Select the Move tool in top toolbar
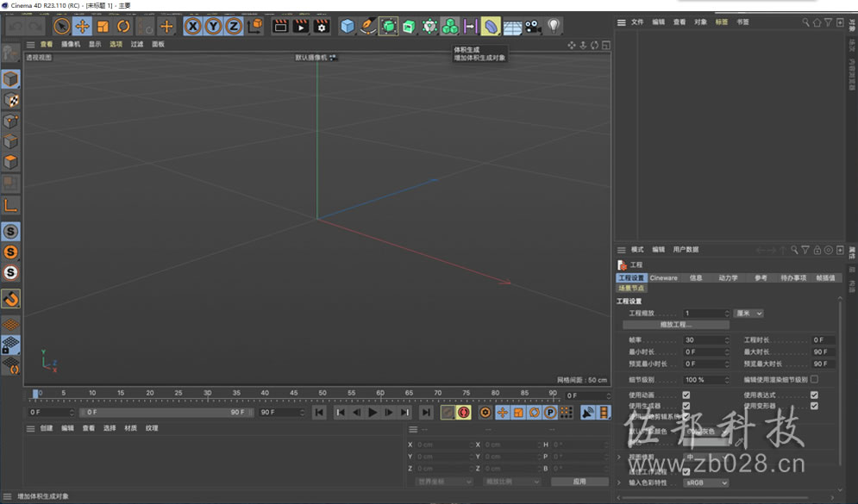The height and width of the screenshot is (504, 858). 82,26
